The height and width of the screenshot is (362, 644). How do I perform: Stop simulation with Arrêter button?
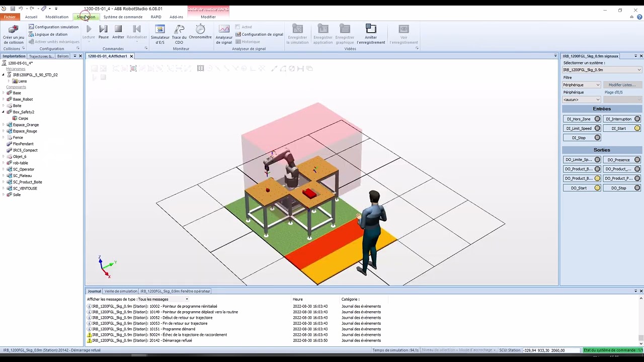(x=118, y=32)
